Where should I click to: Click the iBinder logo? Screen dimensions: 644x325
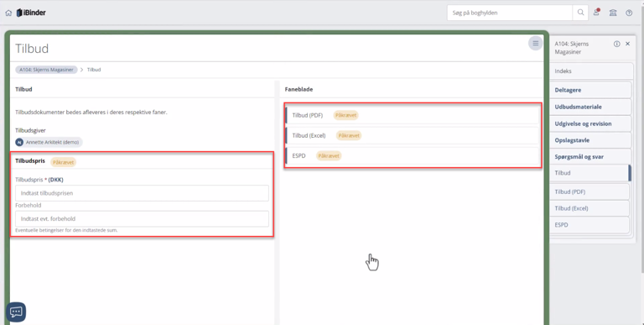point(31,13)
